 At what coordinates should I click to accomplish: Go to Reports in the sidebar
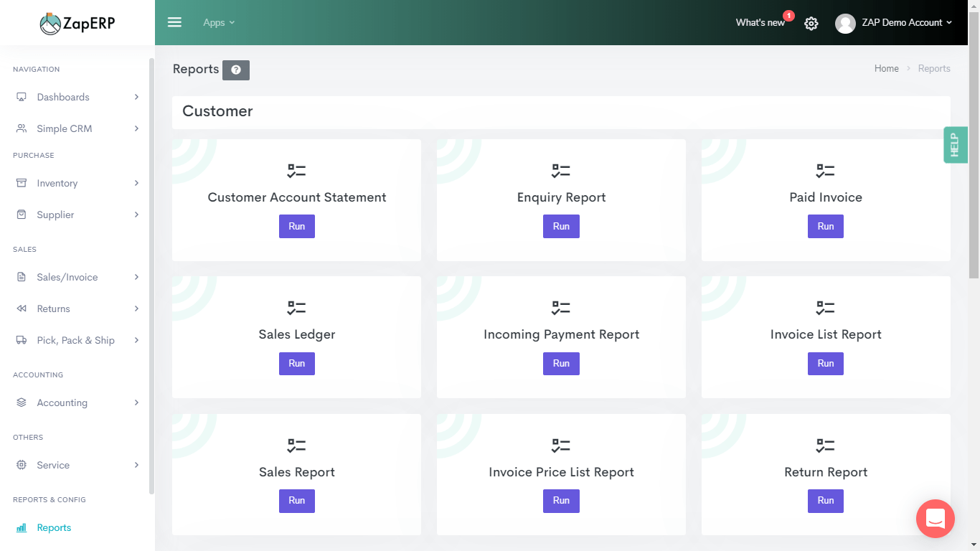[77, 527]
